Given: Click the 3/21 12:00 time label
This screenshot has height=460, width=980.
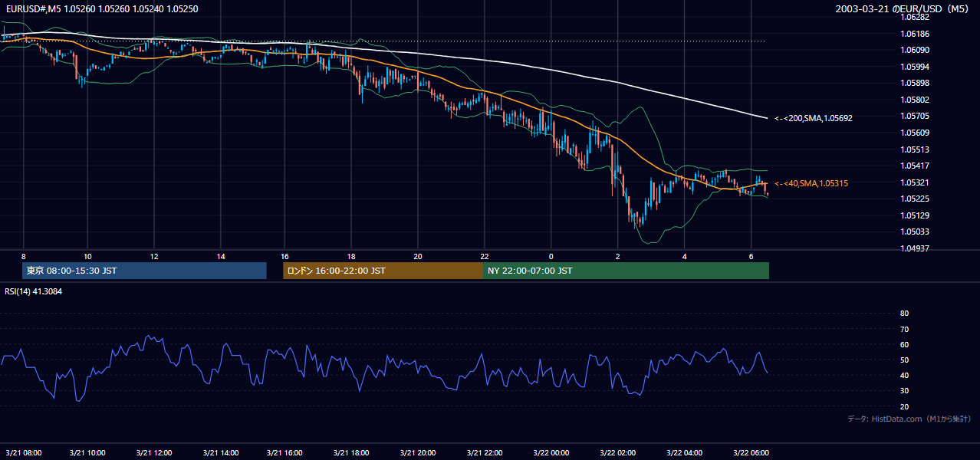Looking at the screenshot, I should click(154, 452).
